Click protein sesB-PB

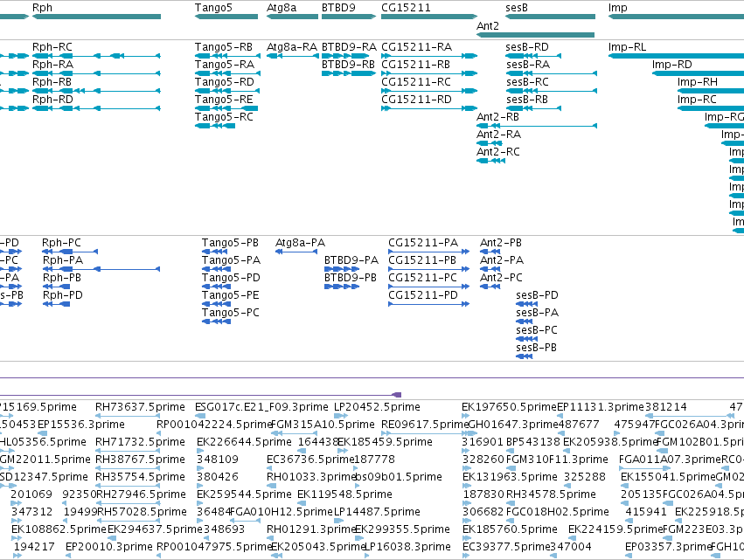[x=525, y=356]
